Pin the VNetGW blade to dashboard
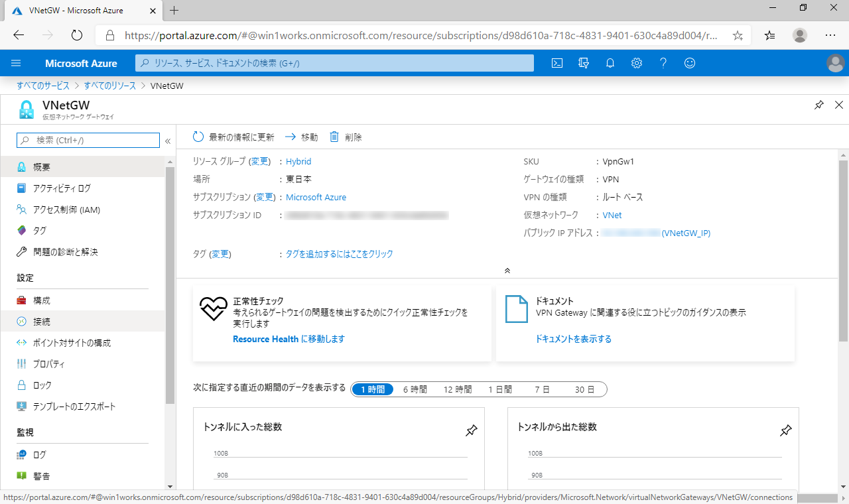Image resolution: width=849 pixels, height=504 pixels. (x=819, y=105)
